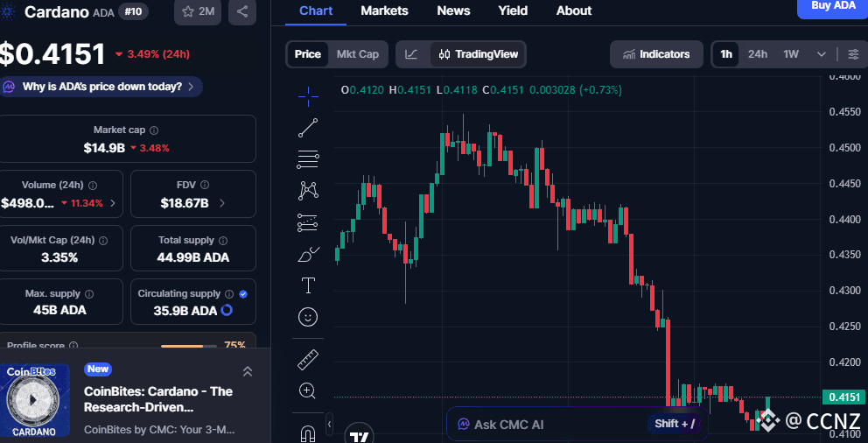The width and height of the screenshot is (868, 443).
Task: Show Circulating supply info tooltip
Action: click(230, 293)
